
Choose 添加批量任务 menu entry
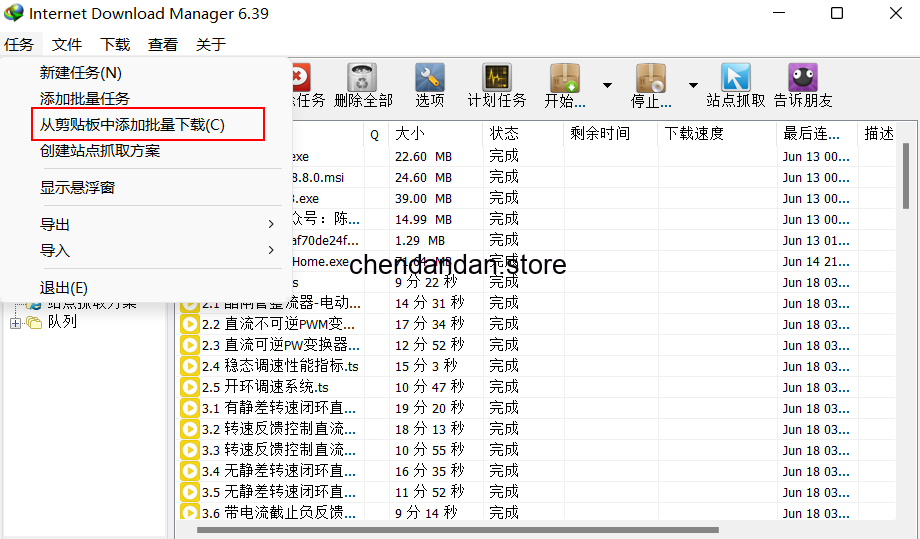(x=84, y=99)
